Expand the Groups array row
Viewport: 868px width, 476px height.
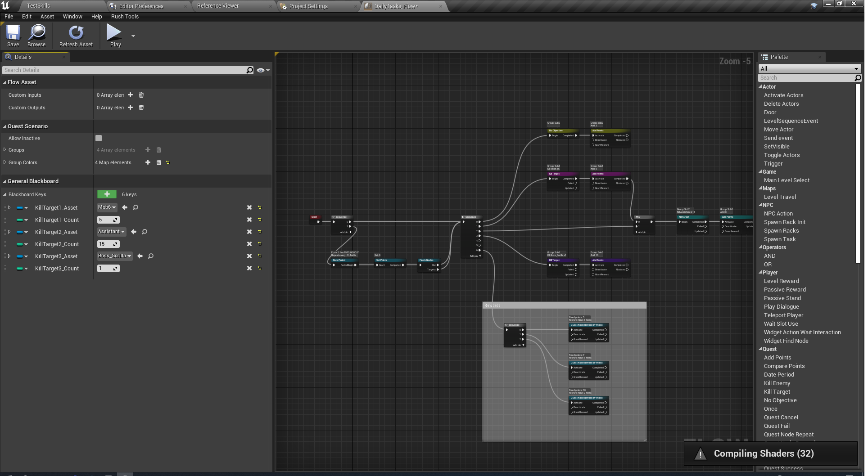(x=5, y=150)
